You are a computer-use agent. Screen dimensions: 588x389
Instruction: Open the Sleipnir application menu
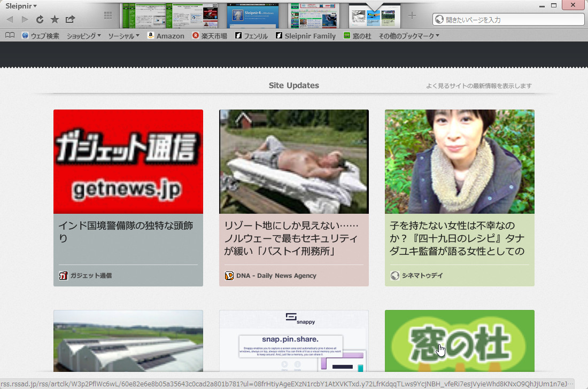click(x=17, y=6)
